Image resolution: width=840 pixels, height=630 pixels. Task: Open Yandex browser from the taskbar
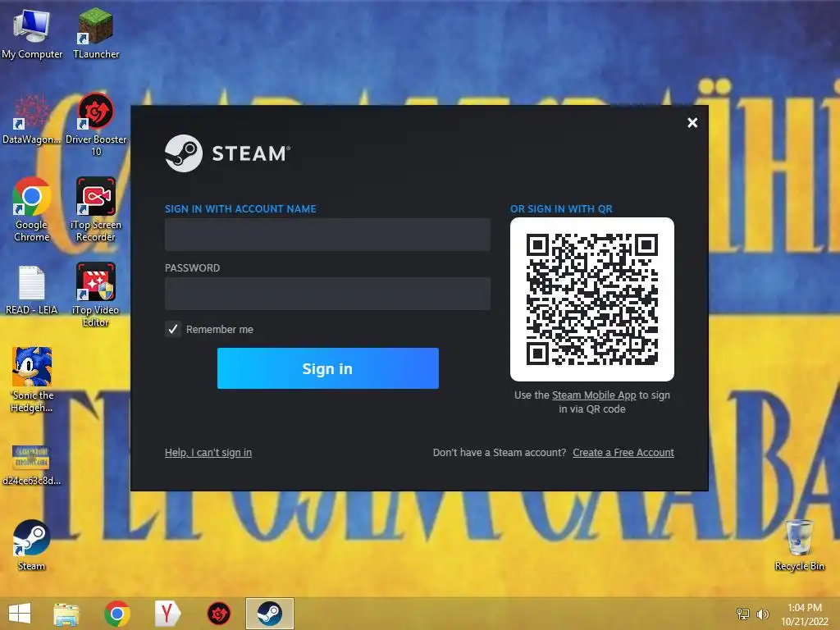(167, 614)
